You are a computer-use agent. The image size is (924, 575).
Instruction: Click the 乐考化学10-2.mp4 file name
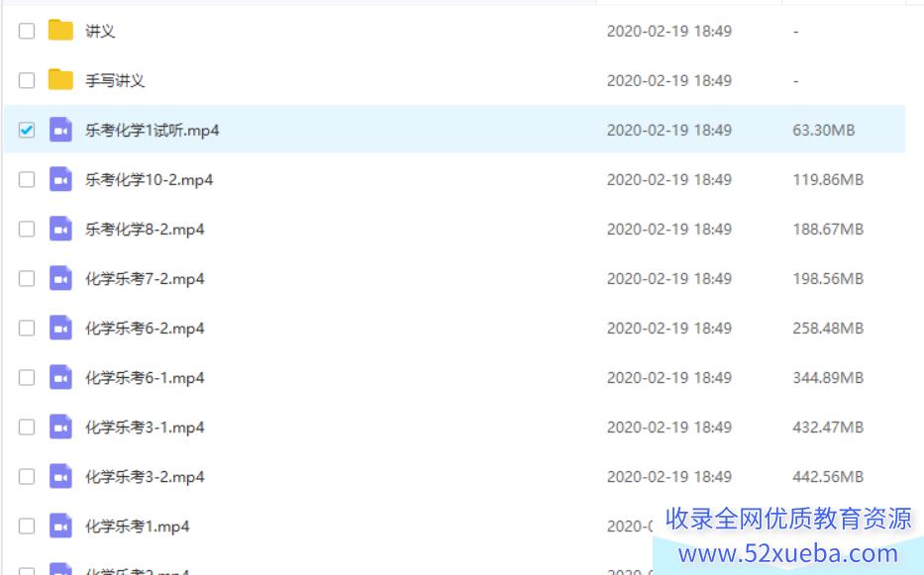[x=150, y=180]
